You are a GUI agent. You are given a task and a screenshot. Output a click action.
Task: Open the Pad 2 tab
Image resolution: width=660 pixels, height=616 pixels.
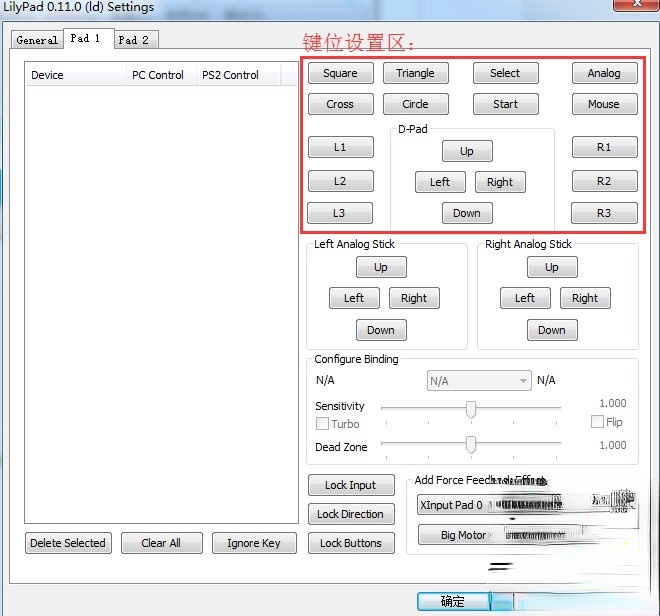click(136, 40)
